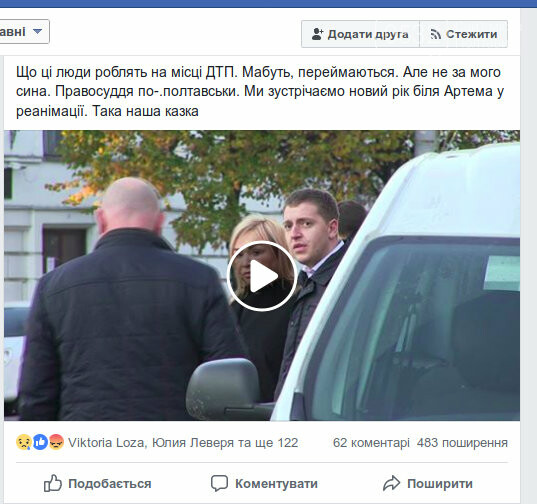The height and width of the screenshot is (504, 537).
Task: Click the speech bubble comment icon
Action: pyautogui.click(x=219, y=483)
